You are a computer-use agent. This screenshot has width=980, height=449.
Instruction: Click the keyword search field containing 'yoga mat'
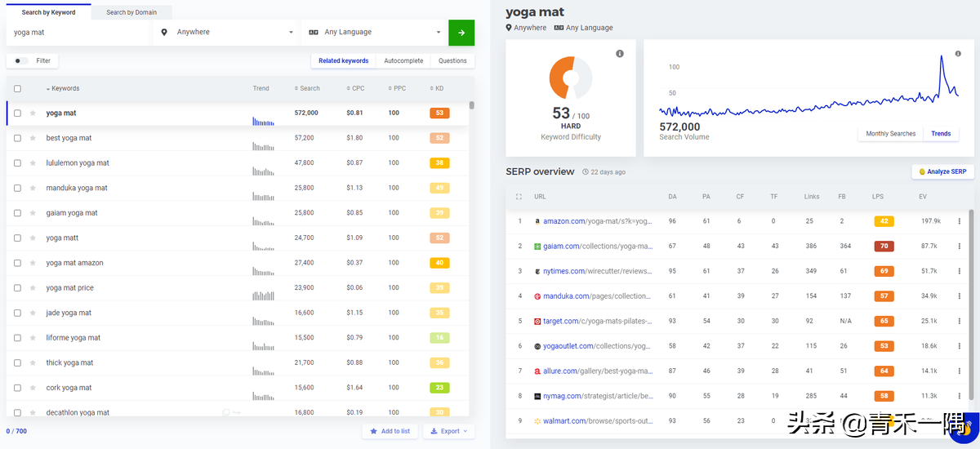tap(79, 33)
